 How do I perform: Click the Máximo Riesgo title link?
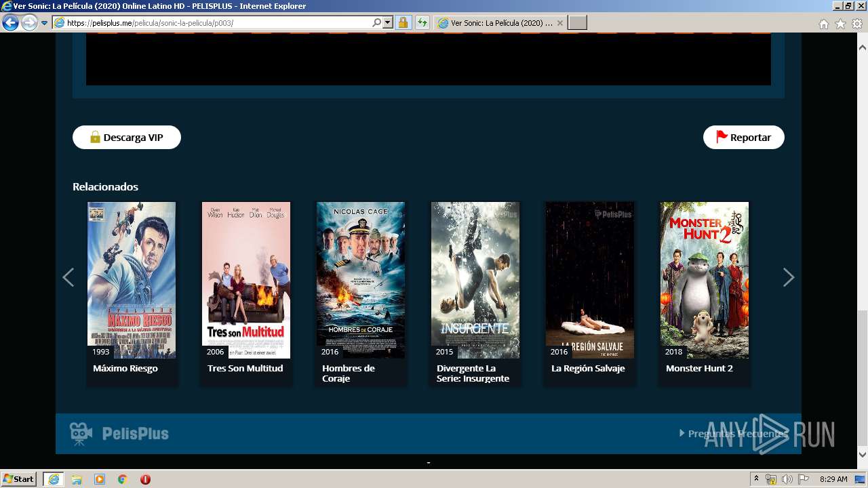coord(125,368)
